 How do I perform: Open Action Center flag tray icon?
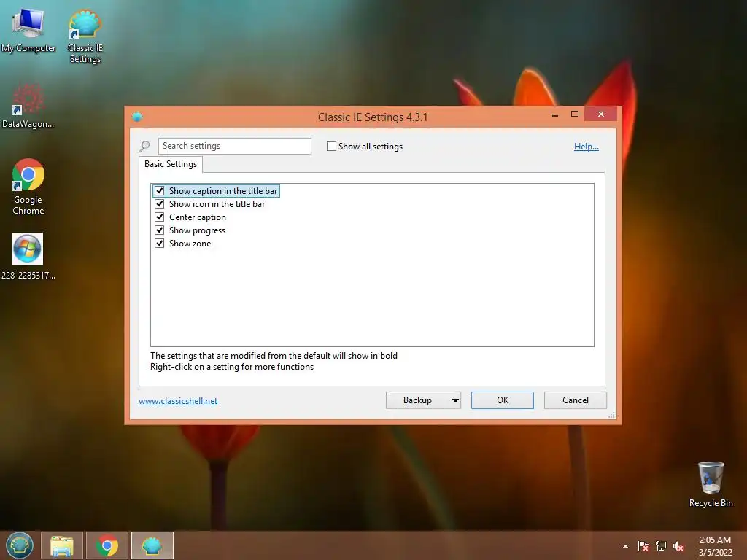pos(643,546)
